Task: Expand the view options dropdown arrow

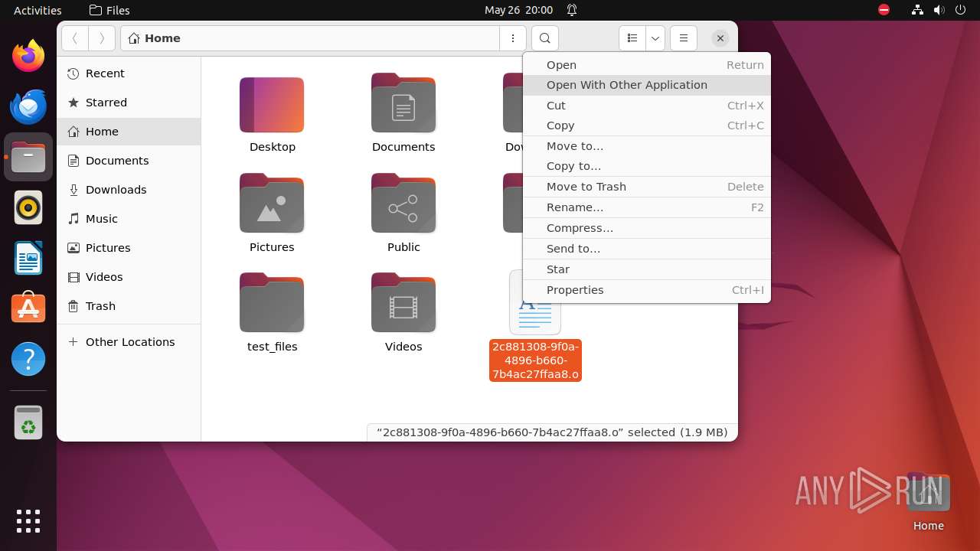Action: point(655,38)
